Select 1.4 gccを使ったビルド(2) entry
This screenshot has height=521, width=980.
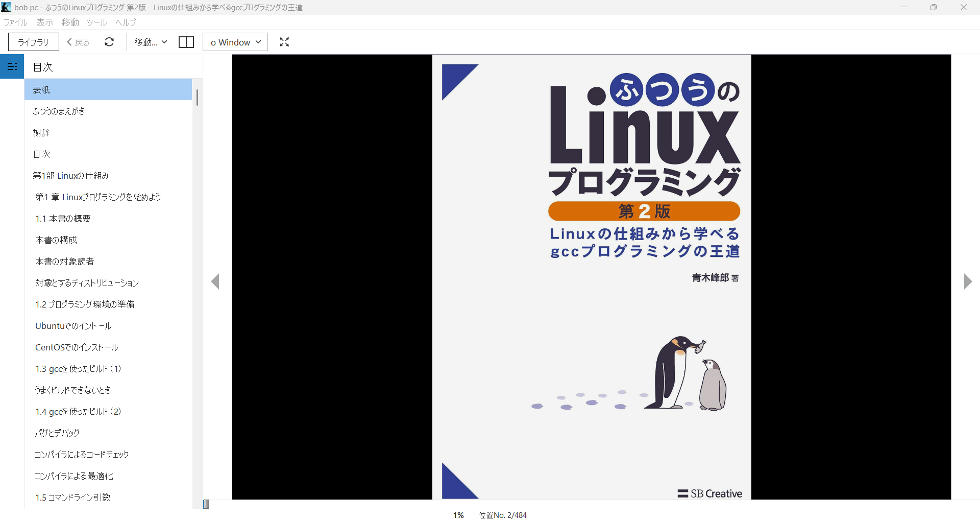(108, 411)
